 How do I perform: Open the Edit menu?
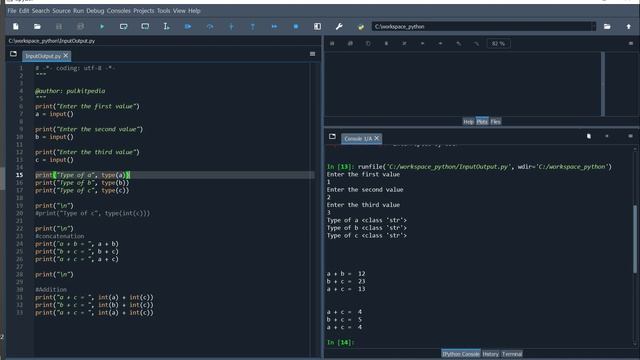(24, 11)
